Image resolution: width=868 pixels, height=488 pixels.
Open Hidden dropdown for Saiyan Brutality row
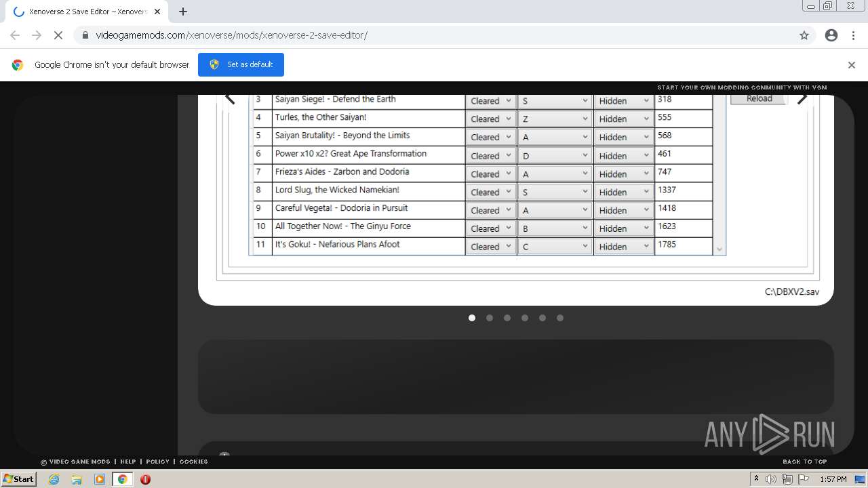624,137
